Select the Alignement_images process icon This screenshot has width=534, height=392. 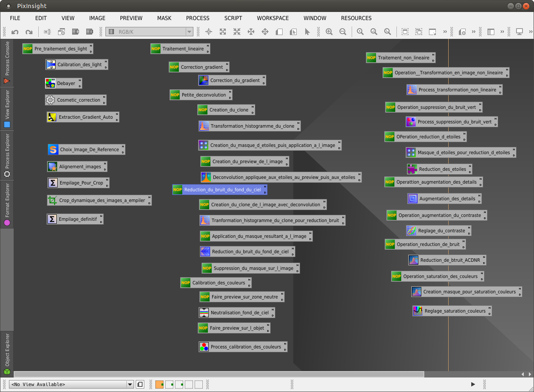point(53,167)
